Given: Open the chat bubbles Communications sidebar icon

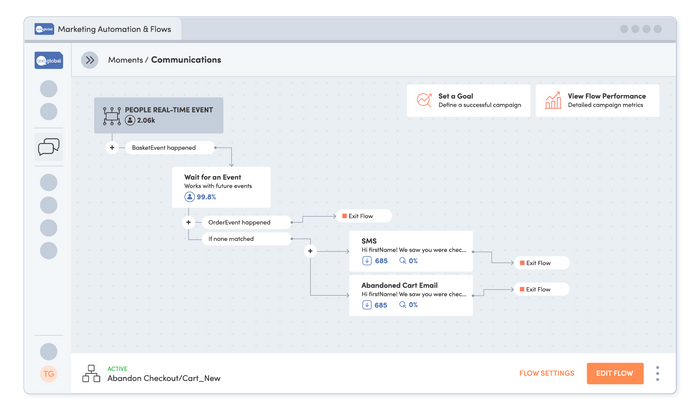Looking at the screenshot, I should point(49,148).
